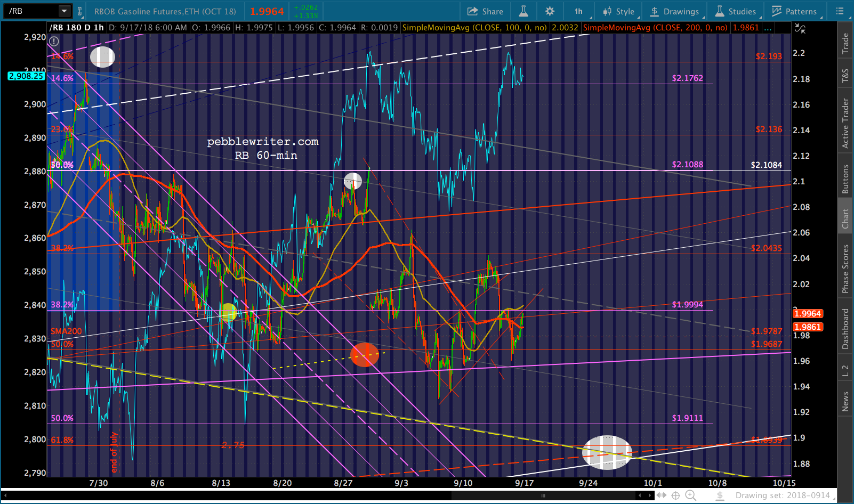Viewport: 854px width, 504px height.
Task: Click the +1.33% percent change value
Action: click(306, 16)
